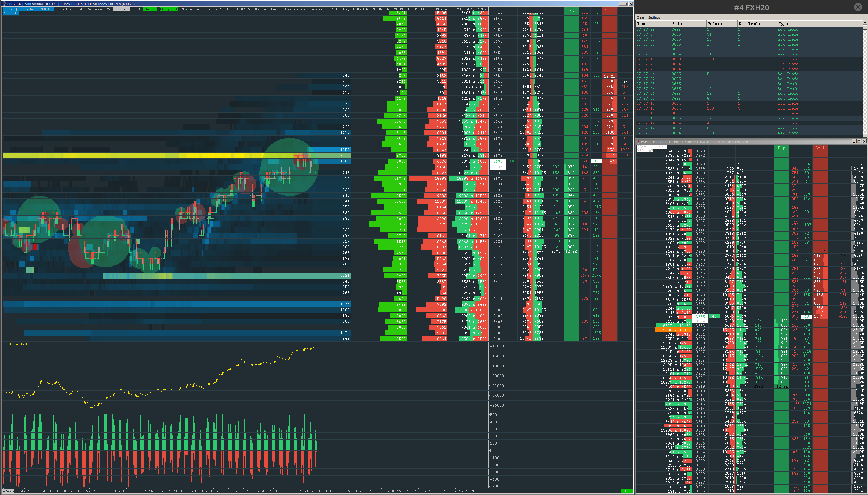Click the 16.2K highlighted volume cell
The width and height of the screenshot is (868, 495).
pos(609,76)
